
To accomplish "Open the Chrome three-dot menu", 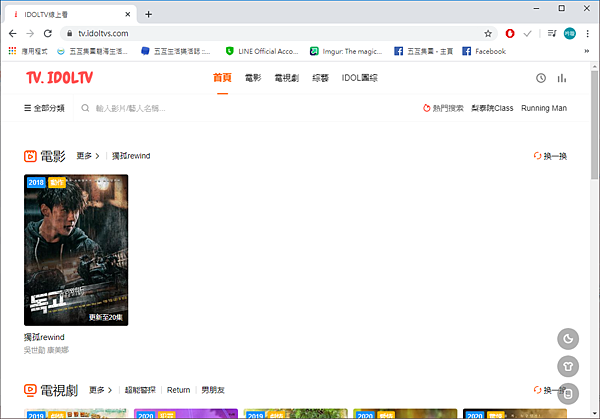I will click(x=587, y=34).
